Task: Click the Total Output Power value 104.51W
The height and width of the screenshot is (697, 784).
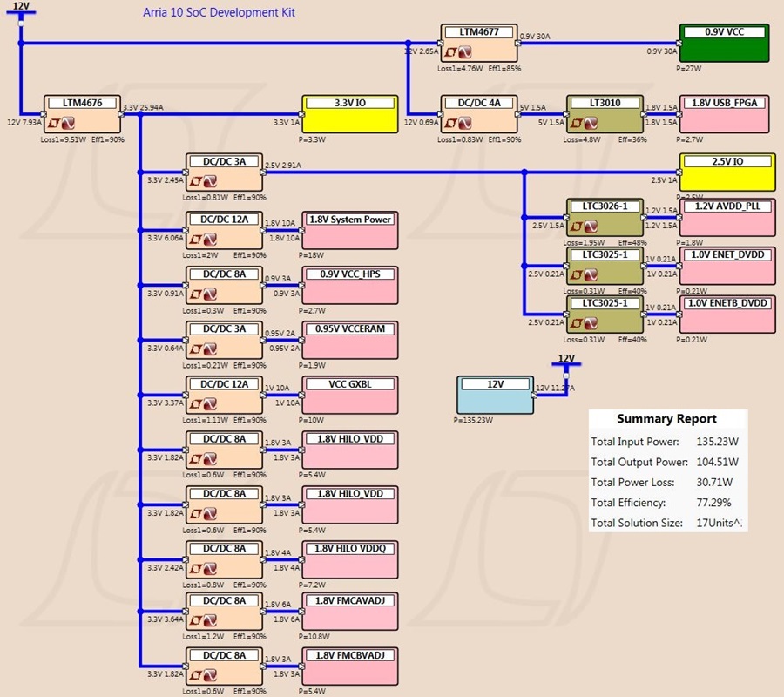Action: pyautogui.click(x=718, y=462)
